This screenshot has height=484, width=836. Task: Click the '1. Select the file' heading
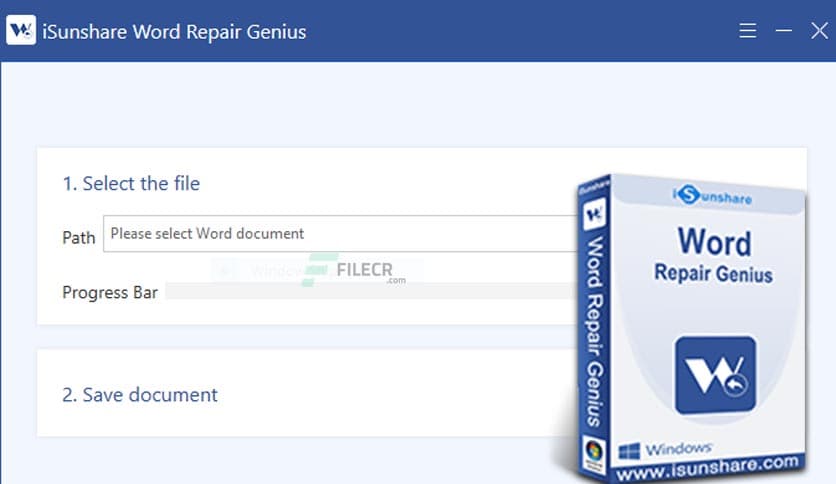(x=131, y=183)
